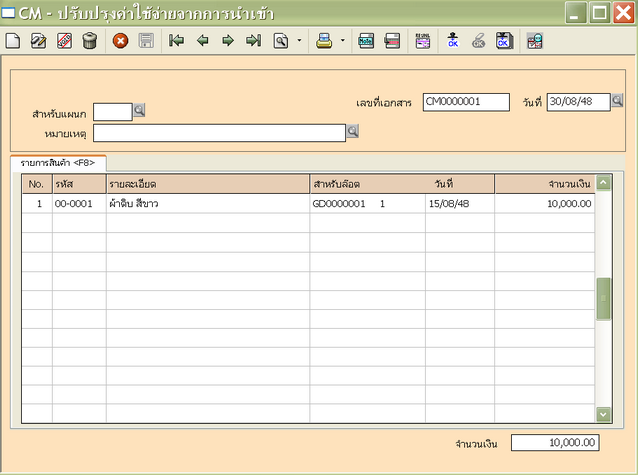Go to the first record
The image size is (638, 475).
[x=177, y=41]
